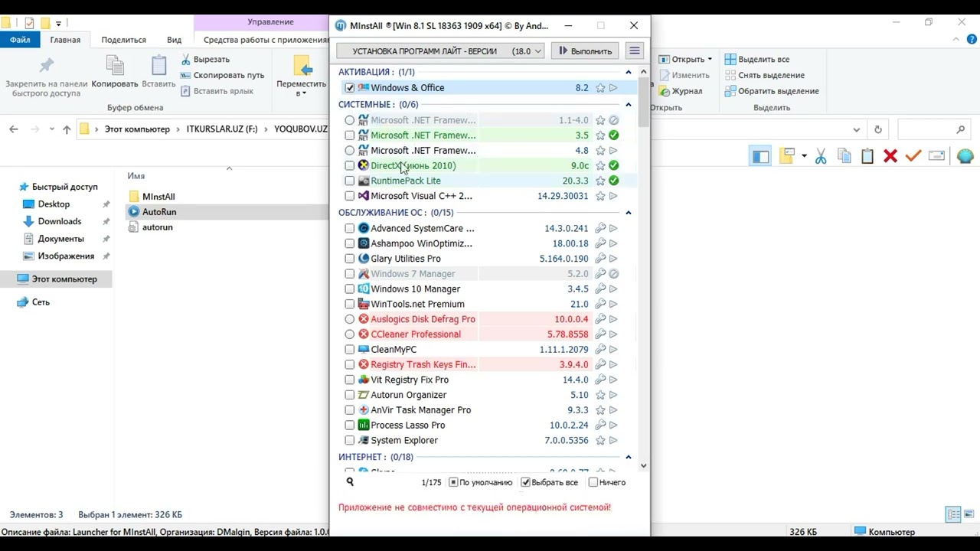Switch to the 'Вид' ribbon tab

tap(175, 40)
